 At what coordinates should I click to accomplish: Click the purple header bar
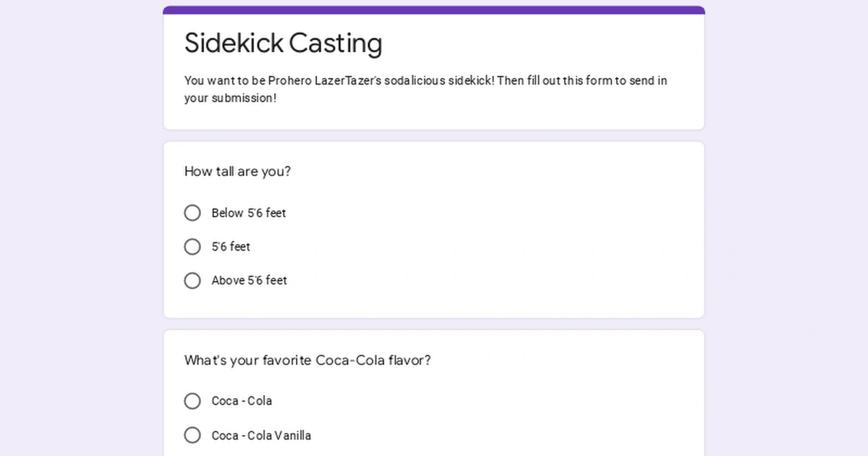tap(433, 7)
